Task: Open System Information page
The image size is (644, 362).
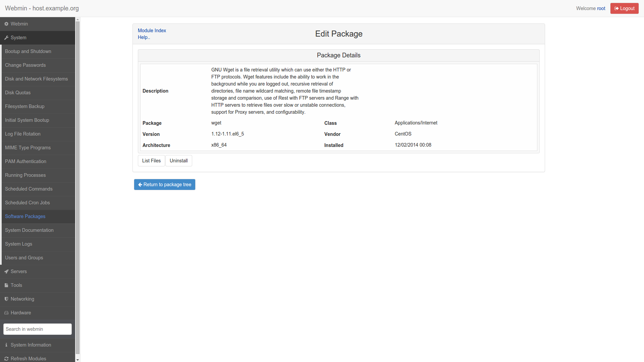Action: pos(38,345)
